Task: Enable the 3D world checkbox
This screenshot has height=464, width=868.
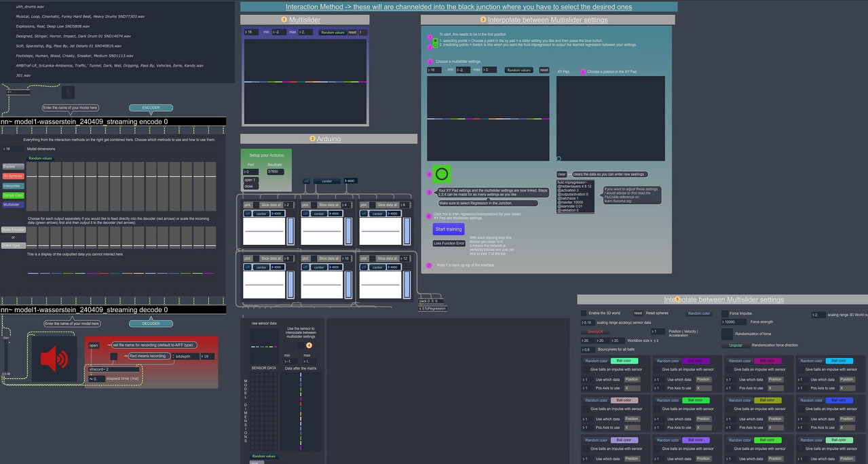Action: [584, 313]
